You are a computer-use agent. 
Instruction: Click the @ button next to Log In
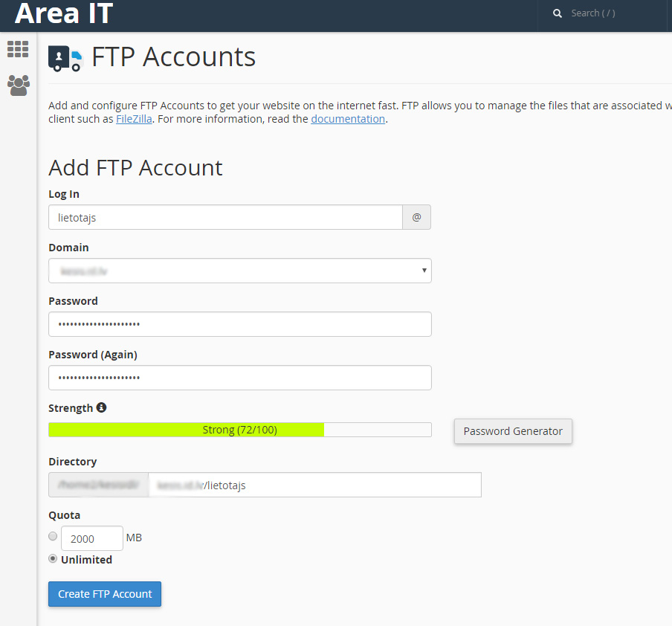(416, 217)
